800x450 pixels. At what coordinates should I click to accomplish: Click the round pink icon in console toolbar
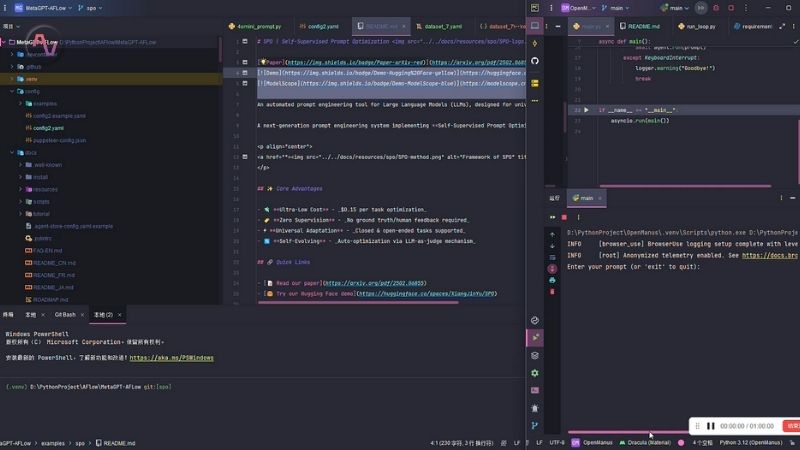552,268
